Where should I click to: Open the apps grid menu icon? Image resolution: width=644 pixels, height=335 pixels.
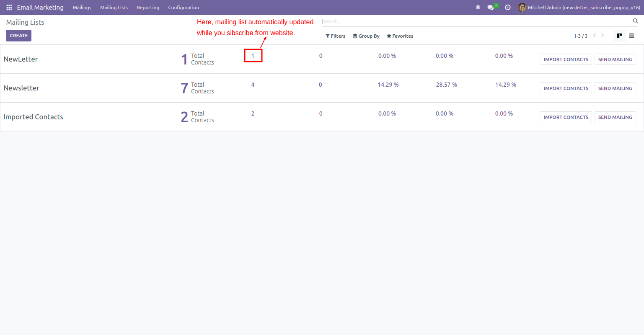[x=9, y=8]
